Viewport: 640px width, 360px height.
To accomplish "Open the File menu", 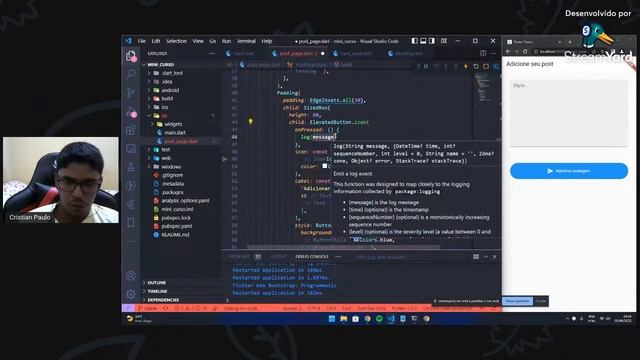I will pos(142,41).
